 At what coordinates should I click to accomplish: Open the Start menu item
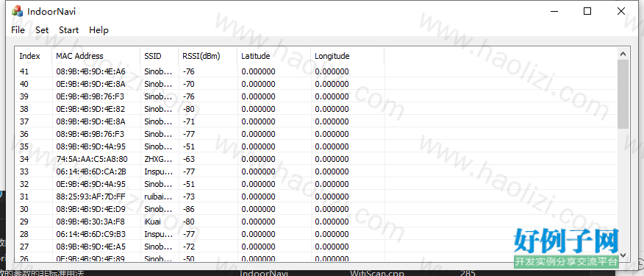click(68, 30)
